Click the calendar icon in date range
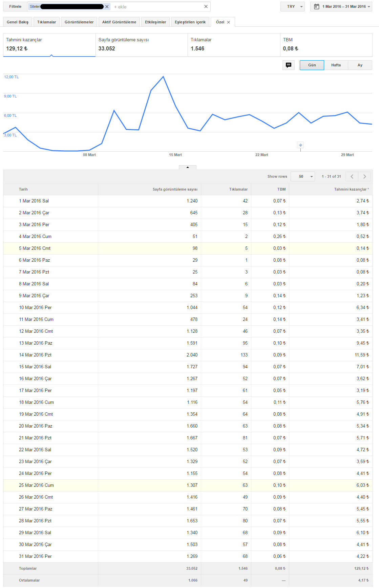 (316, 6)
